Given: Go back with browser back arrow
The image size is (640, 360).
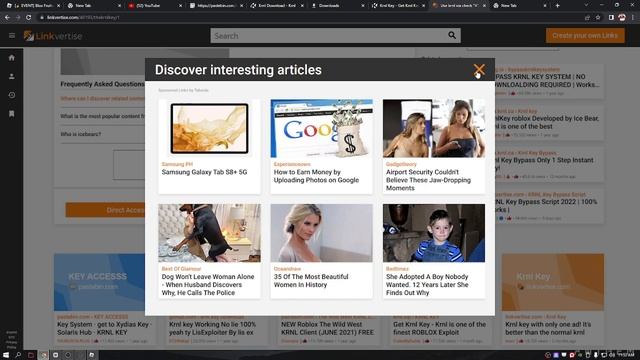Looking at the screenshot, I should pos(7,18).
